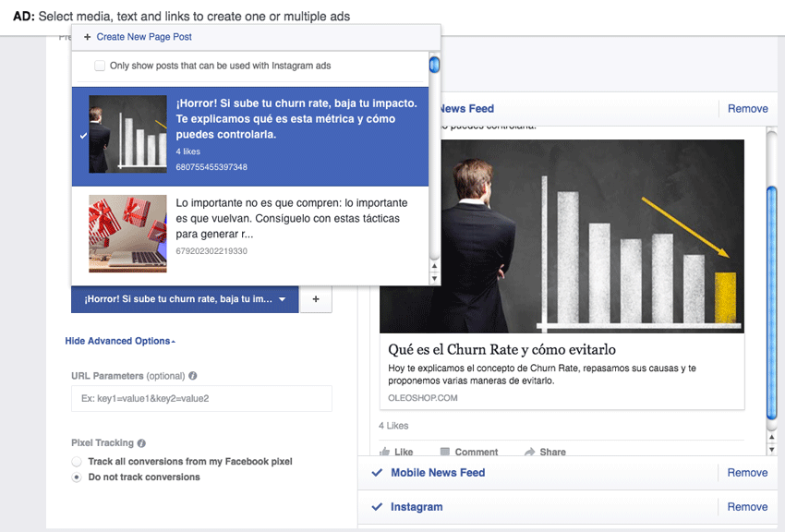
Task: Click post ID 680755455397348
Action: [211, 167]
